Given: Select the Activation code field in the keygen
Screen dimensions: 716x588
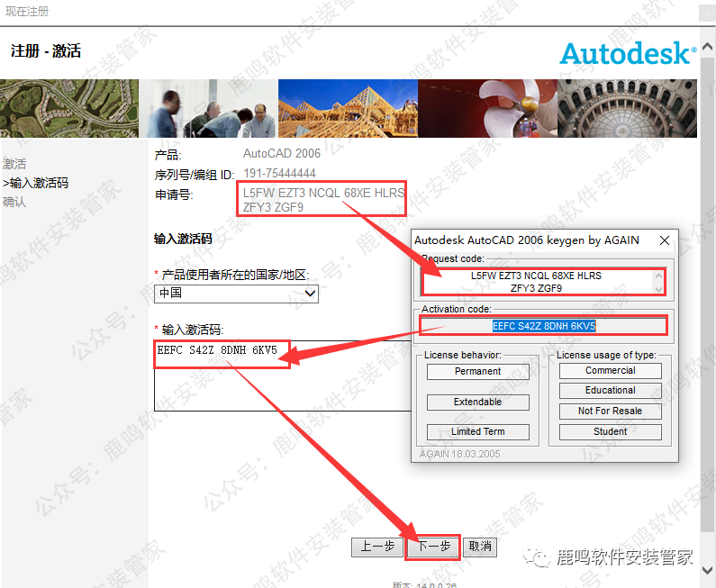Looking at the screenshot, I should (x=543, y=326).
